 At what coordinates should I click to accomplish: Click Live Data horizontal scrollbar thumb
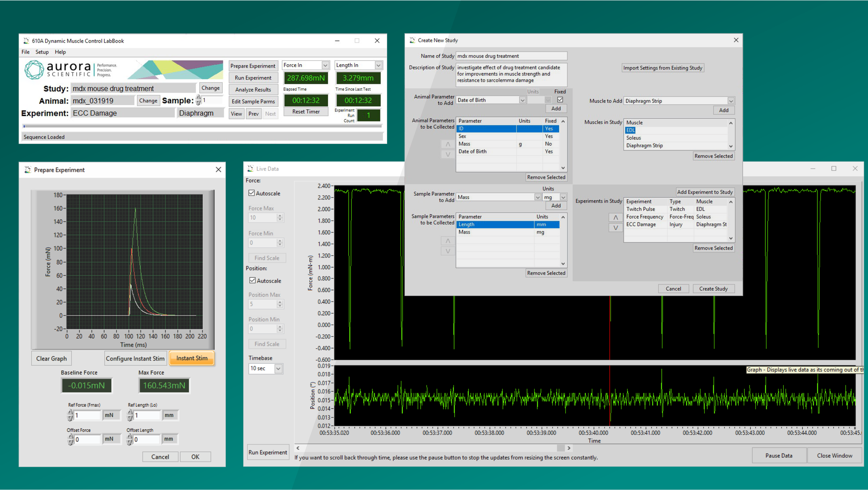[561, 448]
